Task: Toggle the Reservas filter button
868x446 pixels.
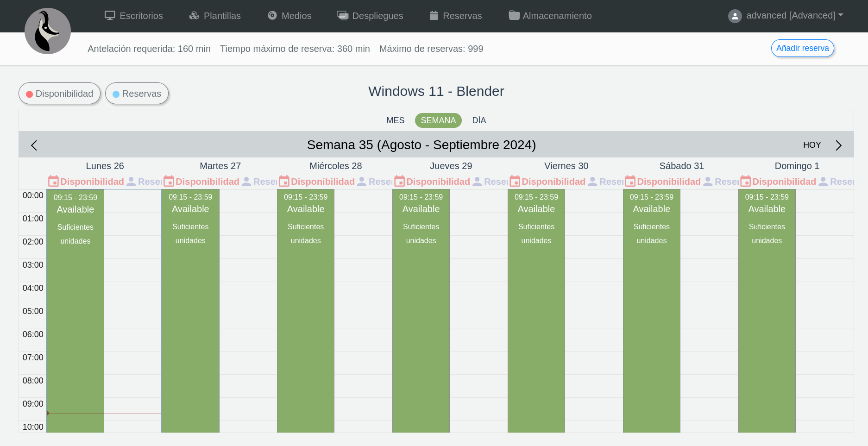Action: (137, 94)
